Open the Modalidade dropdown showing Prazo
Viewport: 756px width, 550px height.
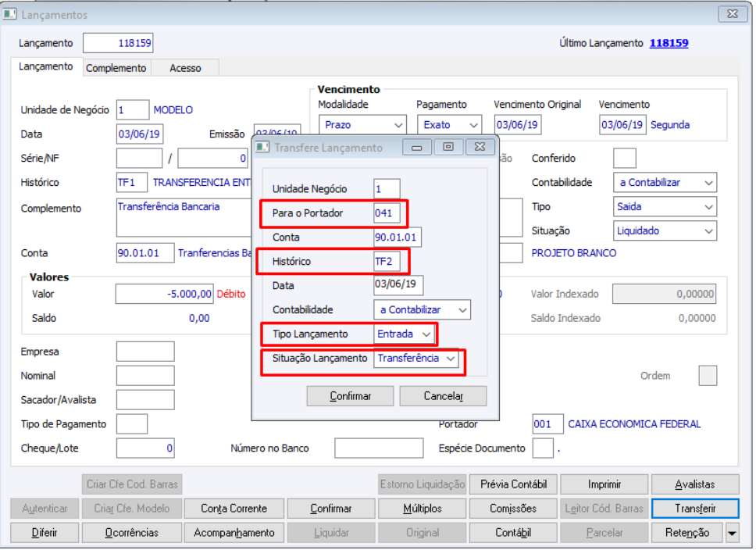click(x=362, y=125)
